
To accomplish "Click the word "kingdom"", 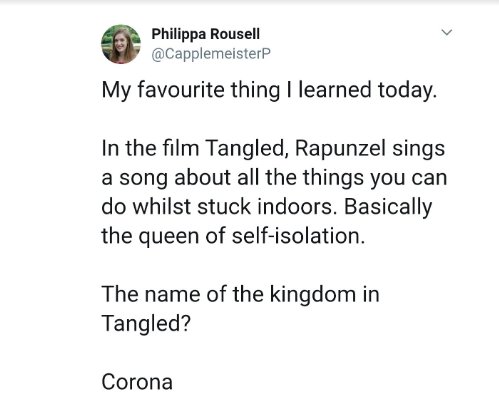I will tap(313, 295).
